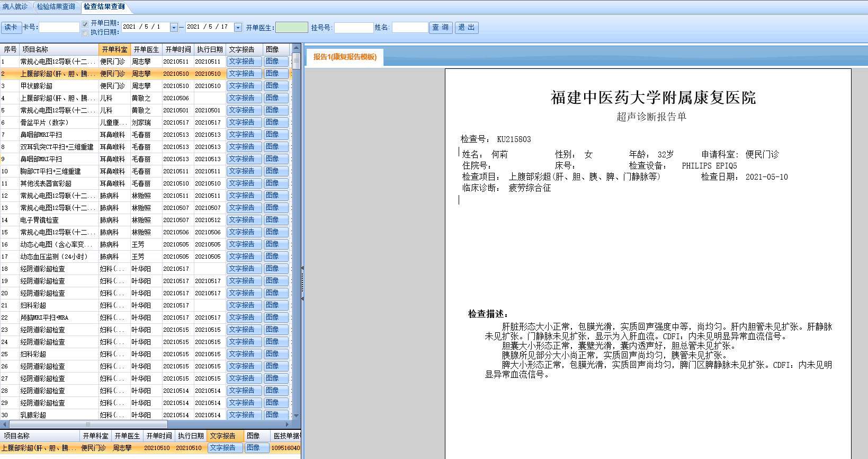Open 文字报告 for row 3 甲状腺彩超
This screenshot has width=868, height=459.
coord(244,86)
